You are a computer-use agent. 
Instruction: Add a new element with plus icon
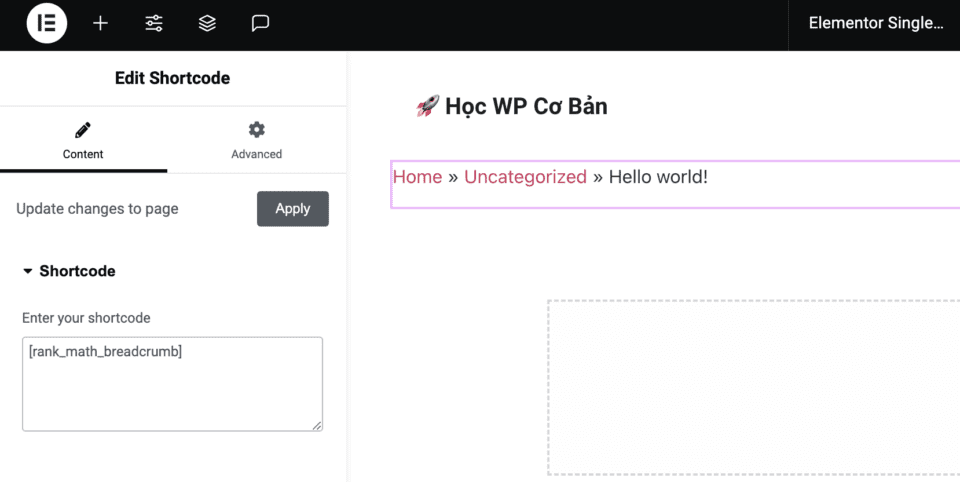[100, 23]
